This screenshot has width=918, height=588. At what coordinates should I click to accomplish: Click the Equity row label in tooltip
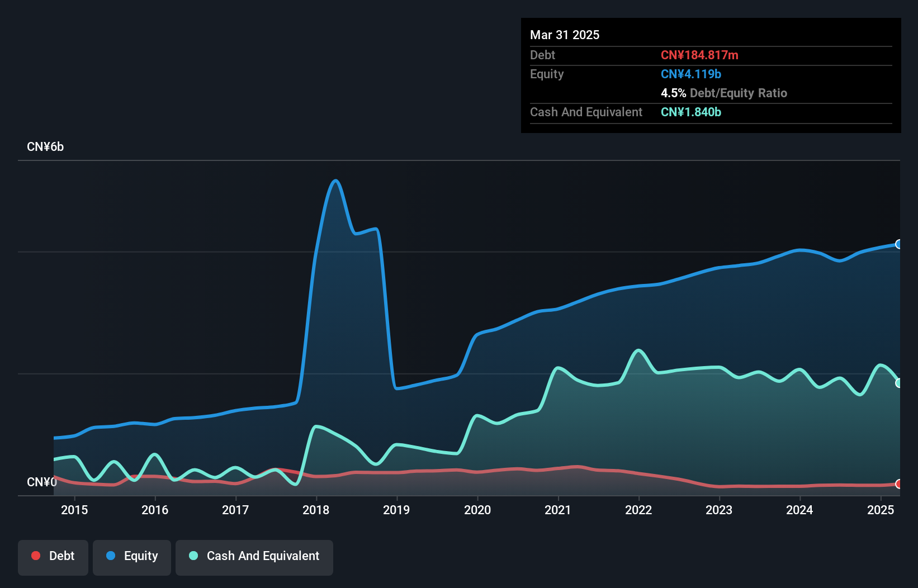point(547,74)
